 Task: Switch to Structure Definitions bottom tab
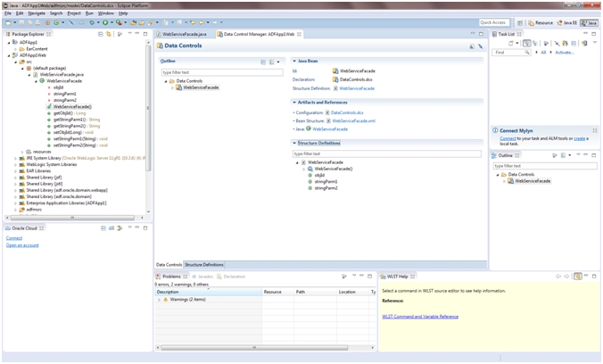point(203,265)
